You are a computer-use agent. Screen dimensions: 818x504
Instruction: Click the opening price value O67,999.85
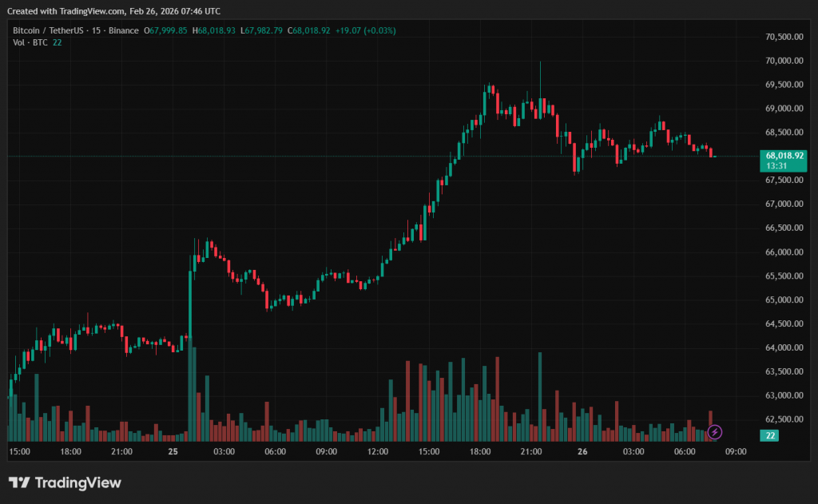pos(165,30)
